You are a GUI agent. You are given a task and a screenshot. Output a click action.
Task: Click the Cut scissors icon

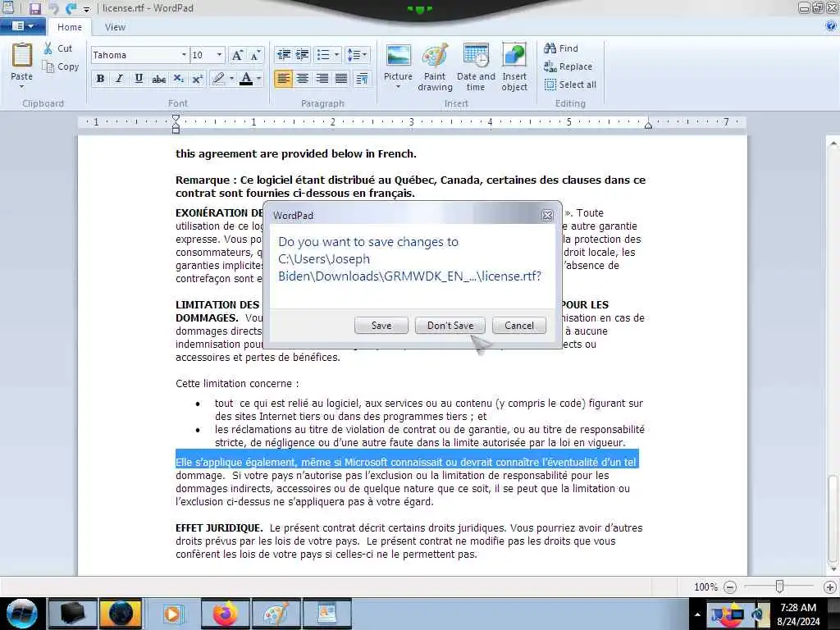[x=48, y=48]
